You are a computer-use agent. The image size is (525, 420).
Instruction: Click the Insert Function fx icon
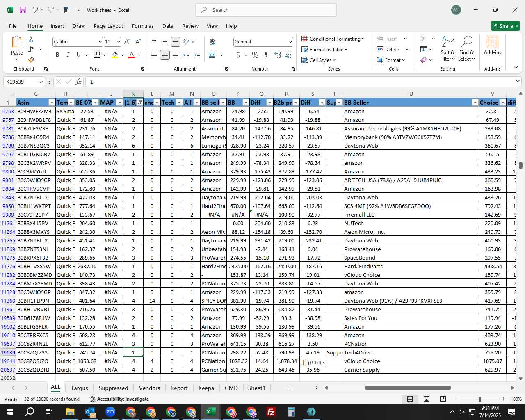click(x=79, y=82)
